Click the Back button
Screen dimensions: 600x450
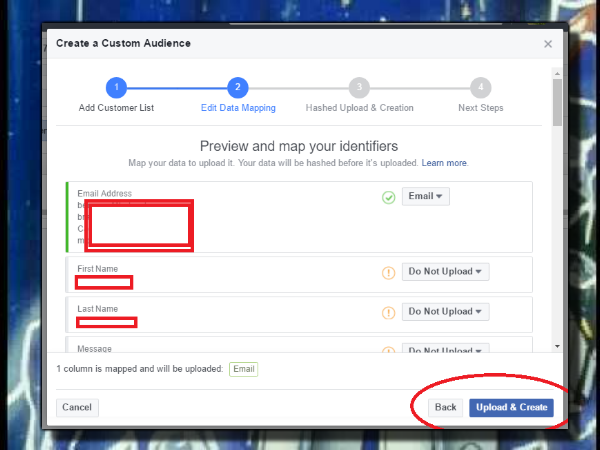point(445,407)
